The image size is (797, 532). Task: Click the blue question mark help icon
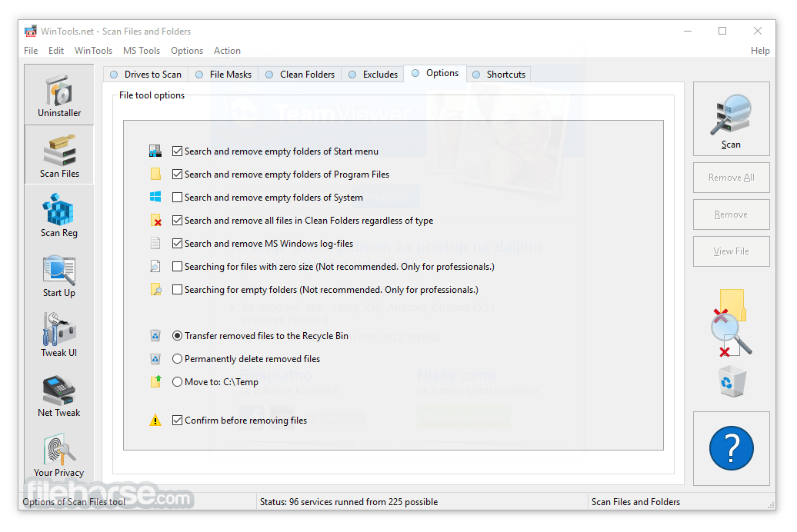coord(731,448)
